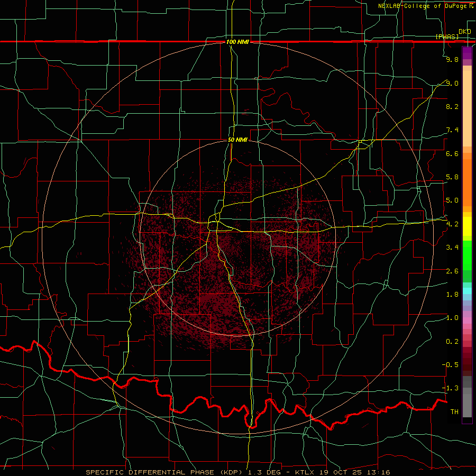Click the 1.0 color scale value
Screen dimensions: 476x476
click(x=452, y=318)
